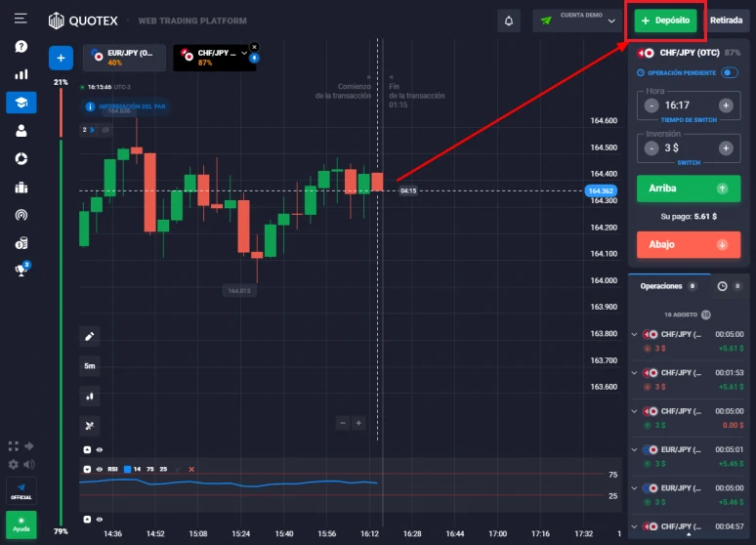Increase the Inversión amount

[x=726, y=148]
